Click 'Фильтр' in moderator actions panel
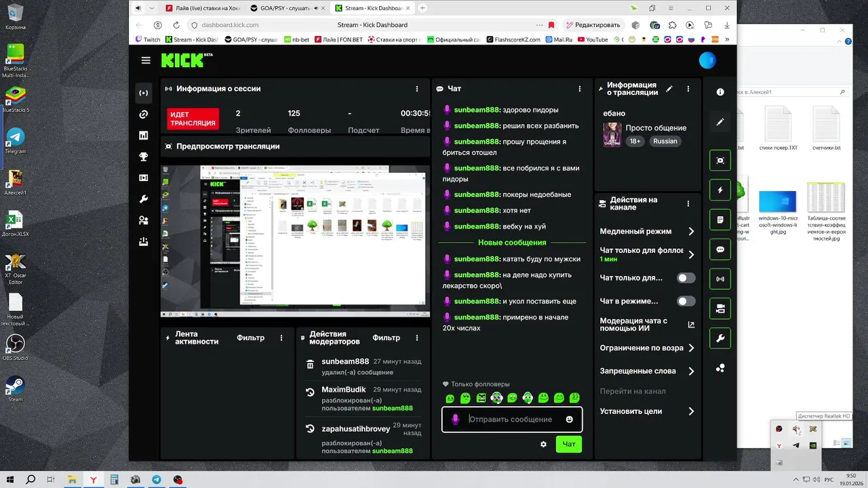Image resolution: width=868 pixels, height=488 pixels. (x=387, y=338)
